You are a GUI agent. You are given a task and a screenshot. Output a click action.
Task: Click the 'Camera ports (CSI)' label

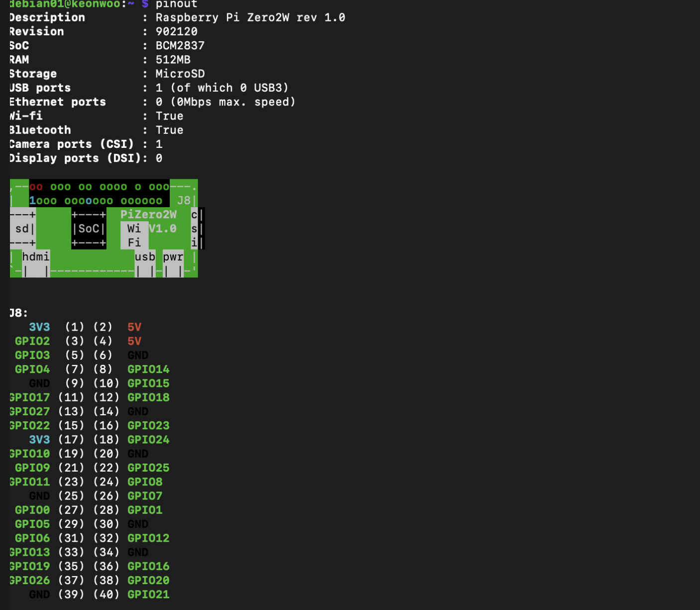tap(72, 144)
